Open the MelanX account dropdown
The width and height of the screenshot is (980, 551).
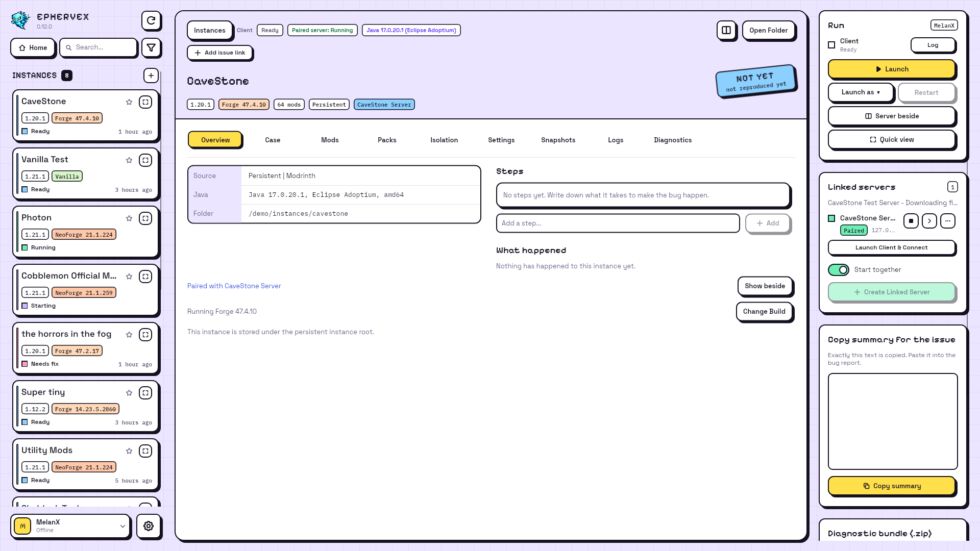(70, 526)
